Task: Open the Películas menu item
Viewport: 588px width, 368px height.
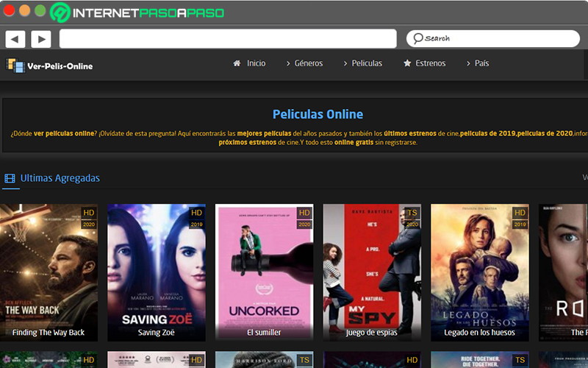Action: pyautogui.click(x=367, y=63)
